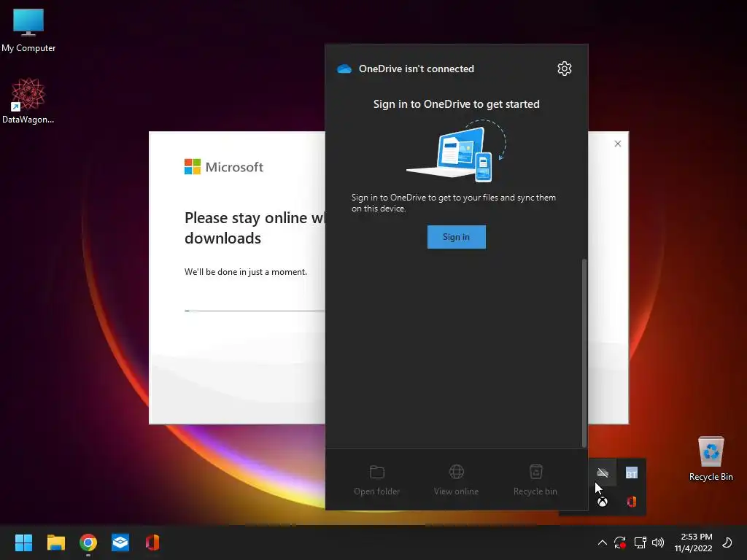The image size is (747, 560).
Task: Collapse hidden icons tray chevron
Action: (x=602, y=542)
